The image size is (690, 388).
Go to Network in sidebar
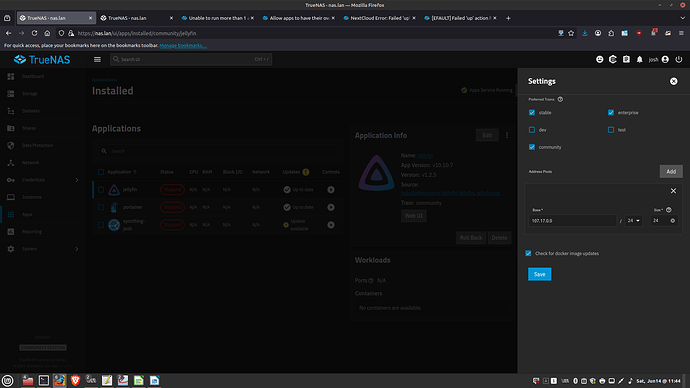pos(43,163)
